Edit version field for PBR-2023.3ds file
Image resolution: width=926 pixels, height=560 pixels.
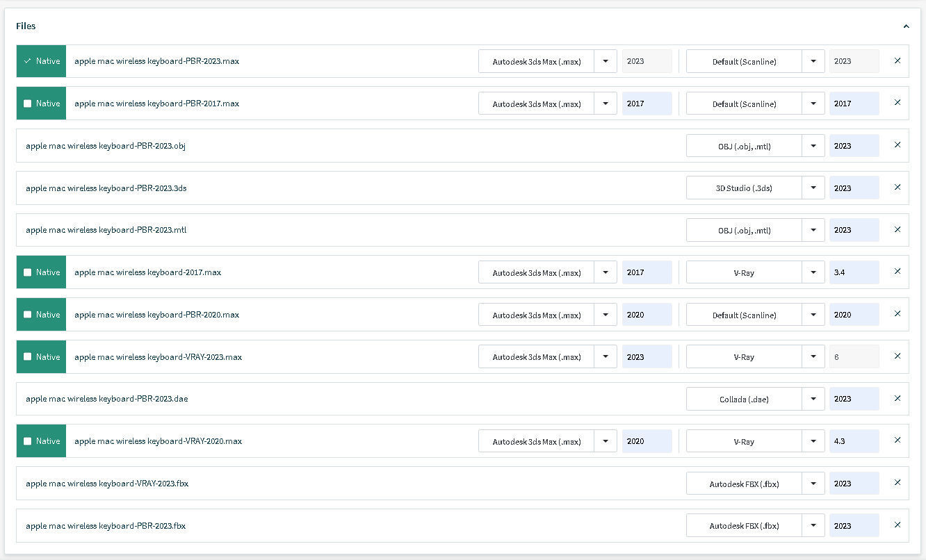pyautogui.click(x=854, y=188)
